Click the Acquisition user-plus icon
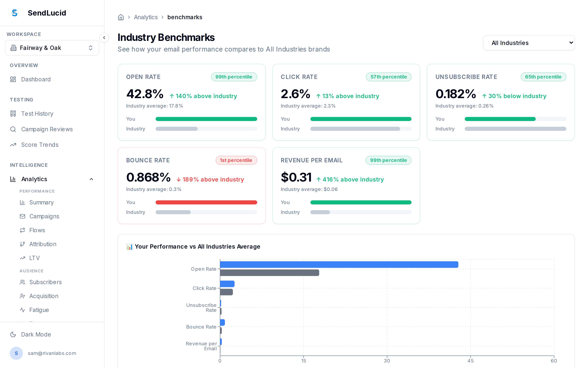 [22, 296]
